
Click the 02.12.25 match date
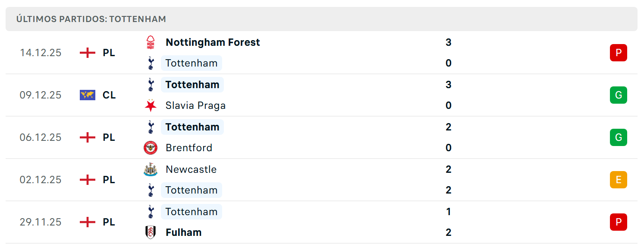click(x=41, y=180)
